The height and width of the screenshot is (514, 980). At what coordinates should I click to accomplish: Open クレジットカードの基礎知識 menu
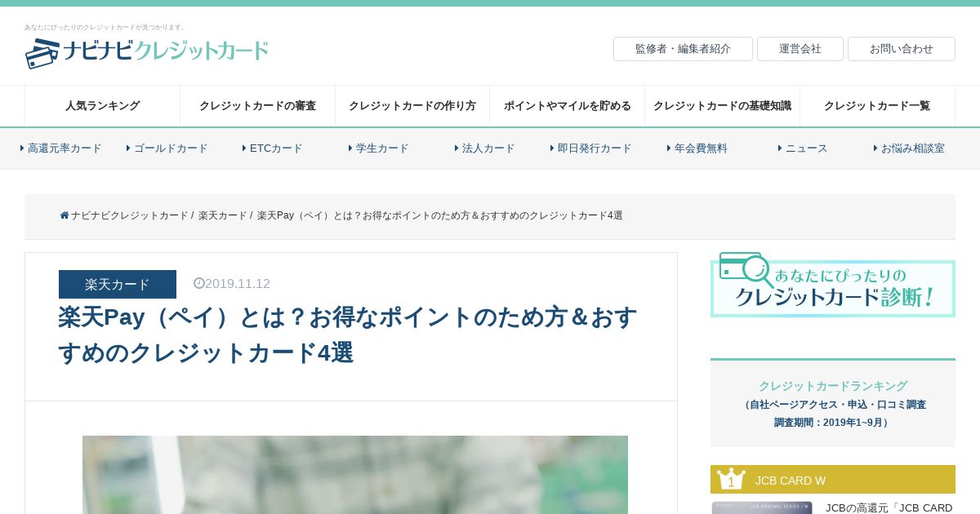pos(722,106)
